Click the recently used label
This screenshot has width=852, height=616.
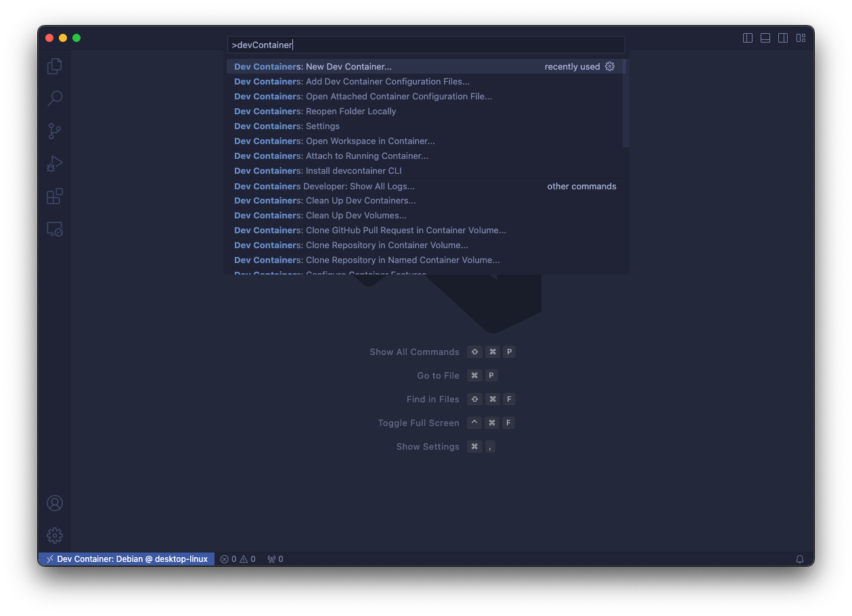click(573, 66)
